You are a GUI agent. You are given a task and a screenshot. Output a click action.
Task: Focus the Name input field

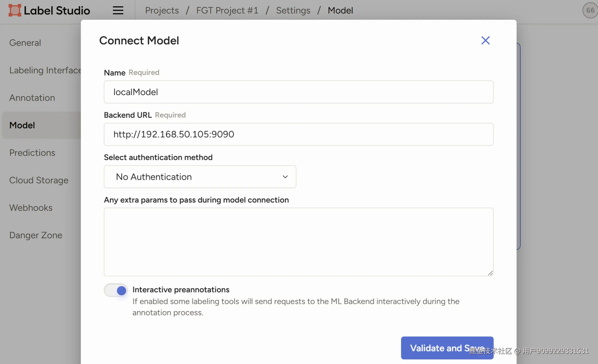point(298,92)
